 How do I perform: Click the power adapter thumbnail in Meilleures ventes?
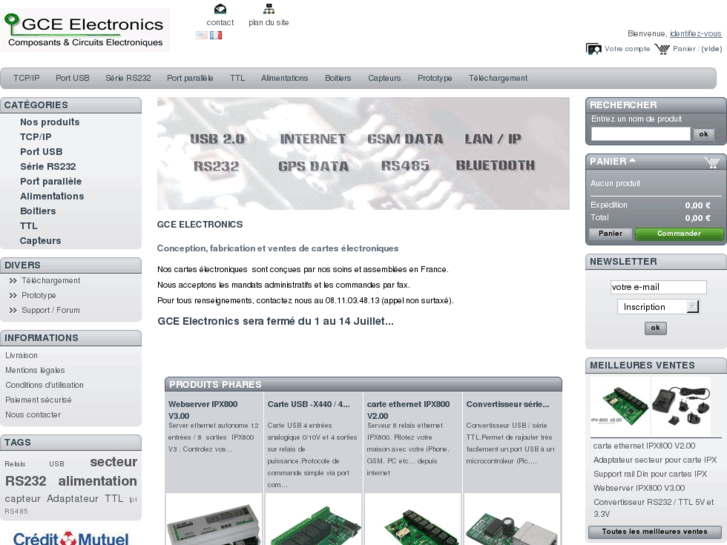coord(681,406)
